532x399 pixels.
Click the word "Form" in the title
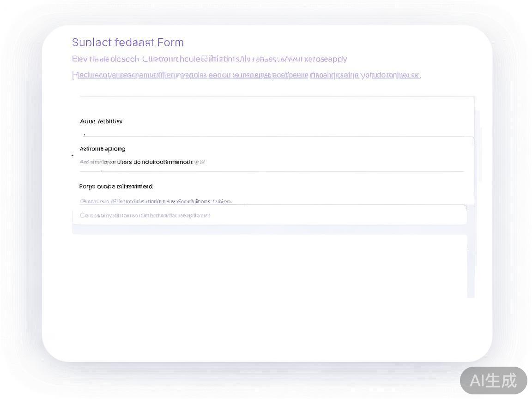click(x=170, y=42)
